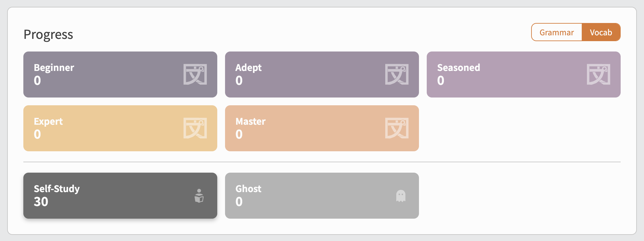
Task: Open the Beginner progress card
Action: point(120,75)
